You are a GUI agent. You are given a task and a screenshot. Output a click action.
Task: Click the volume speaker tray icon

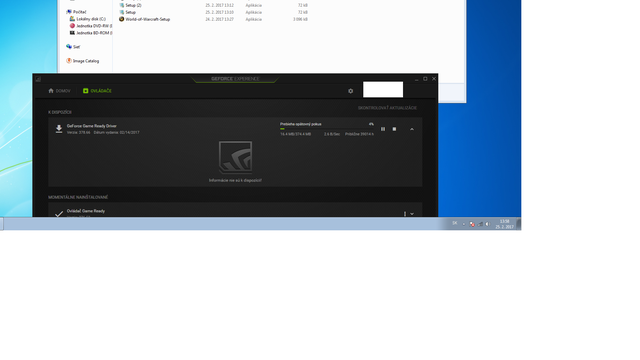pyautogui.click(x=487, y=224)
